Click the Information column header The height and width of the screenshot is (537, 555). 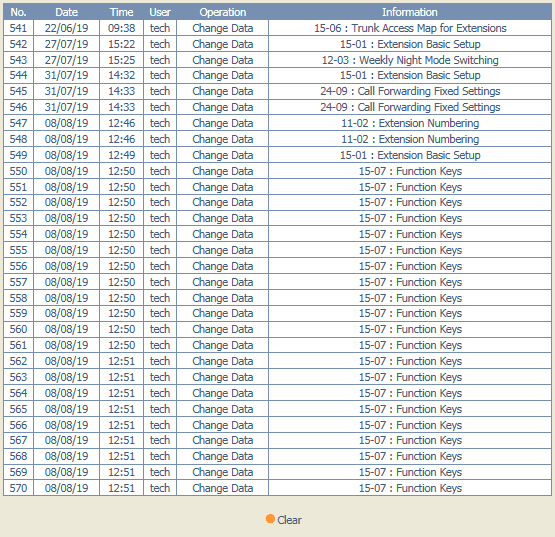click(x=410, y=12)
